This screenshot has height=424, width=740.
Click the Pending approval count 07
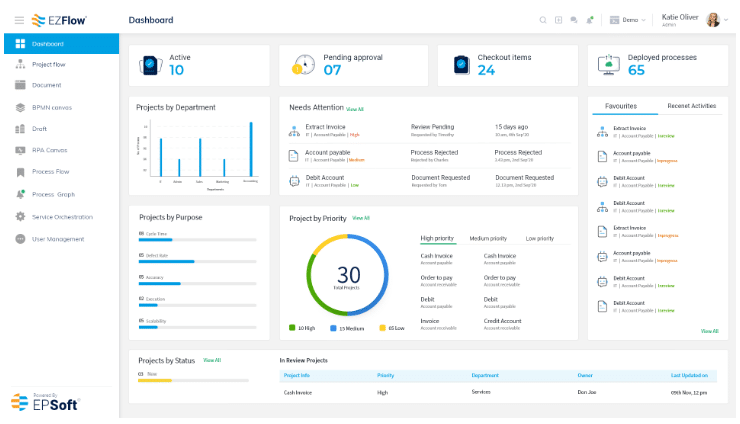[332, 70]
